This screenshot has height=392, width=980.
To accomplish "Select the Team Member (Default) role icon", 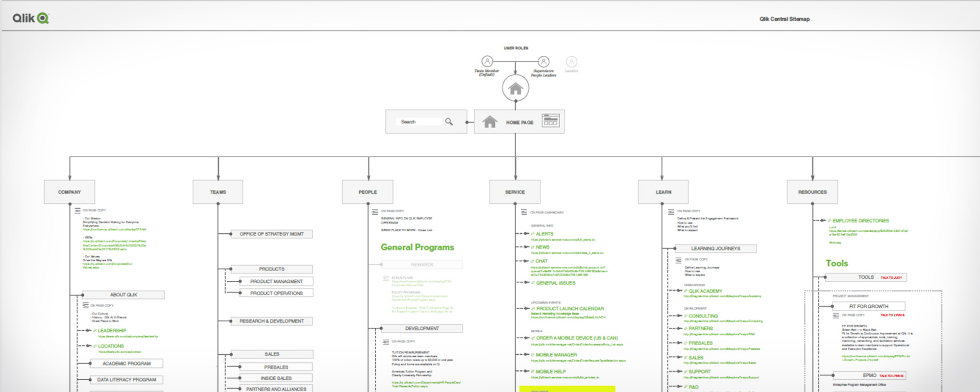I will coord(487,61).
